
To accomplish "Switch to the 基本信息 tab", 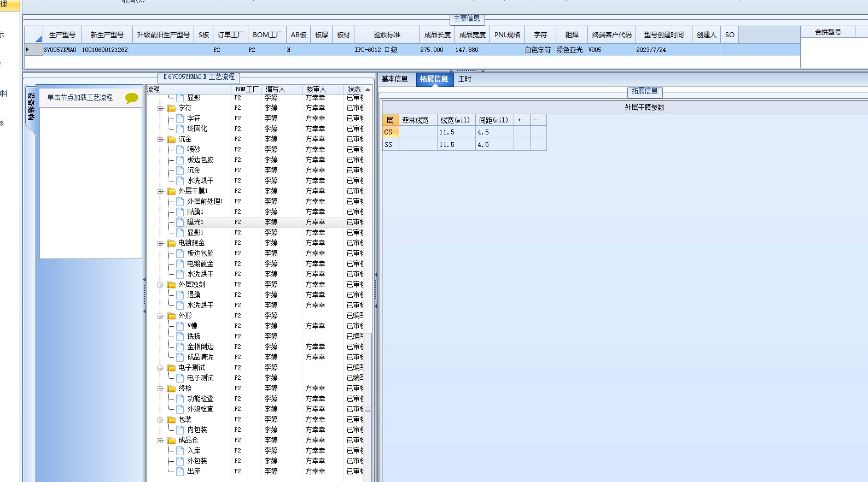I will [x=395, y=79].
